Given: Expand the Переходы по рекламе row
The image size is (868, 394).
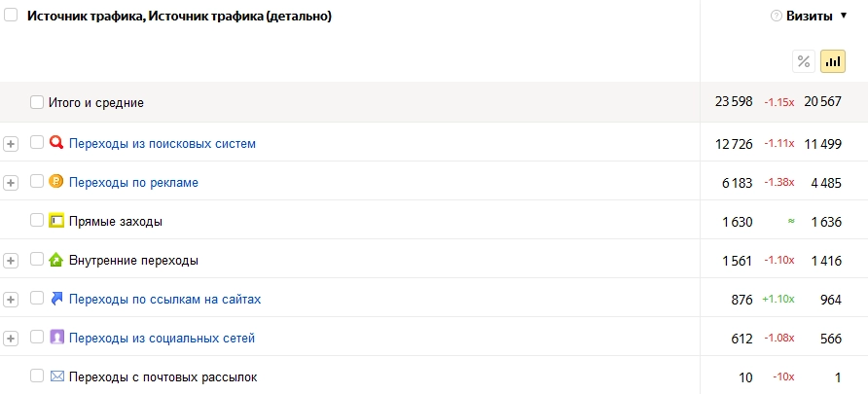Looking at the screenshot, I should point(11,183).
